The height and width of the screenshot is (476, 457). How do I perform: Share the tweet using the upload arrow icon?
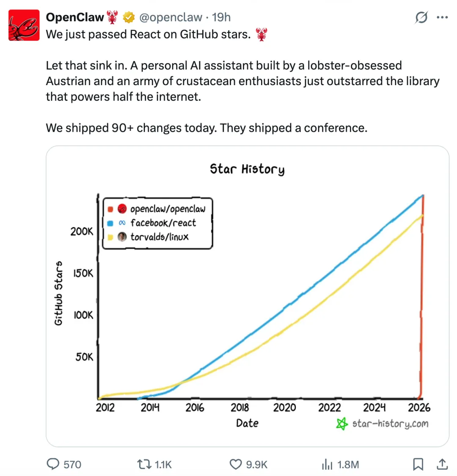coord(442,464)
